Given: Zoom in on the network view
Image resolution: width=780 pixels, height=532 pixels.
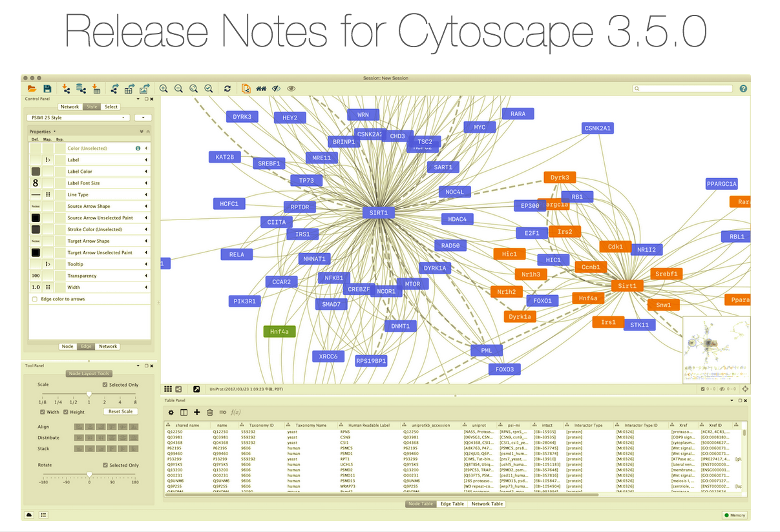Looking at the screenshot, I should click(163, 88).
